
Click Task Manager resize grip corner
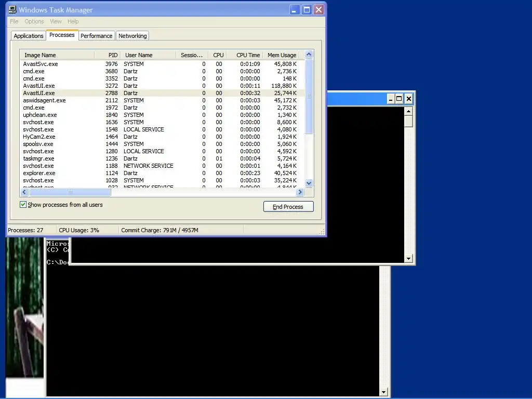[322, 232]
